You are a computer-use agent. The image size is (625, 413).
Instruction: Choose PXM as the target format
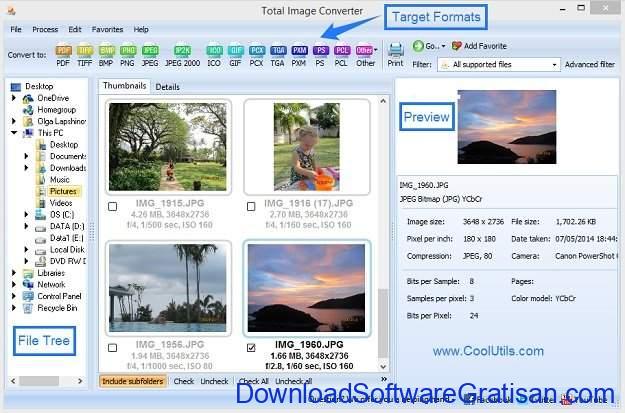click(299, 55)
